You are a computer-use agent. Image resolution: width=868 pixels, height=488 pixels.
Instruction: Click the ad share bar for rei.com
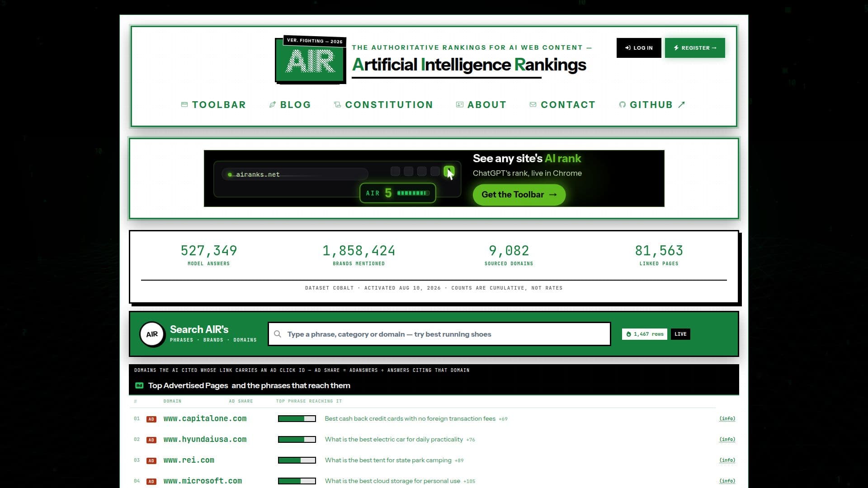pos(297,460)
